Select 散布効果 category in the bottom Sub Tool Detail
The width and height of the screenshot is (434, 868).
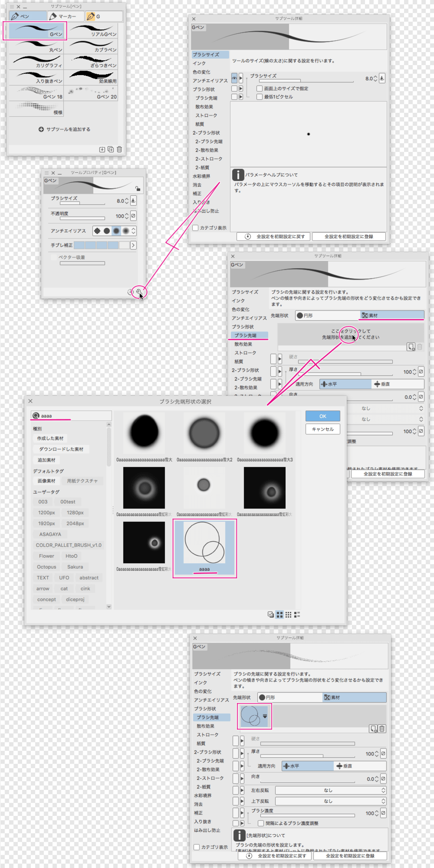pyautogui.click(x=205, y=726)
